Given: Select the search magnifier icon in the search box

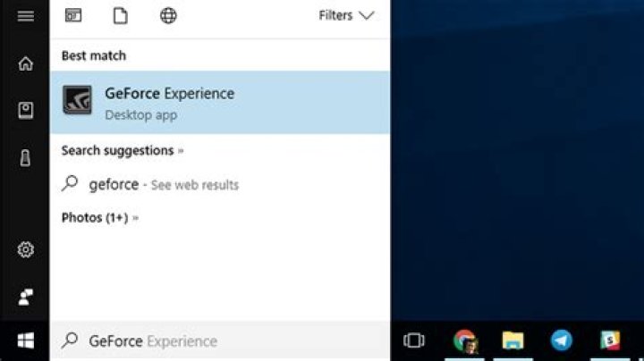Looking at the screenshot, I should [x=70, y=340].
